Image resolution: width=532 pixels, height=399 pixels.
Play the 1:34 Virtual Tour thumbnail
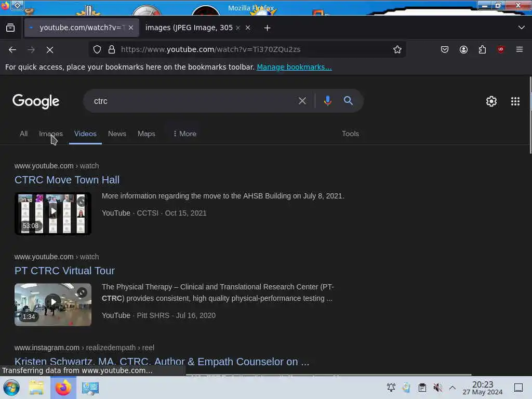pos(53,304)
